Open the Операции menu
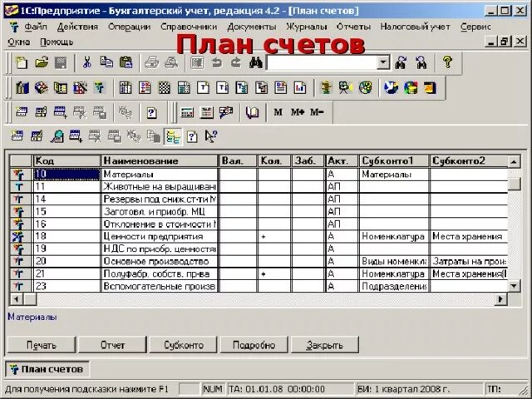 (130, 27)
